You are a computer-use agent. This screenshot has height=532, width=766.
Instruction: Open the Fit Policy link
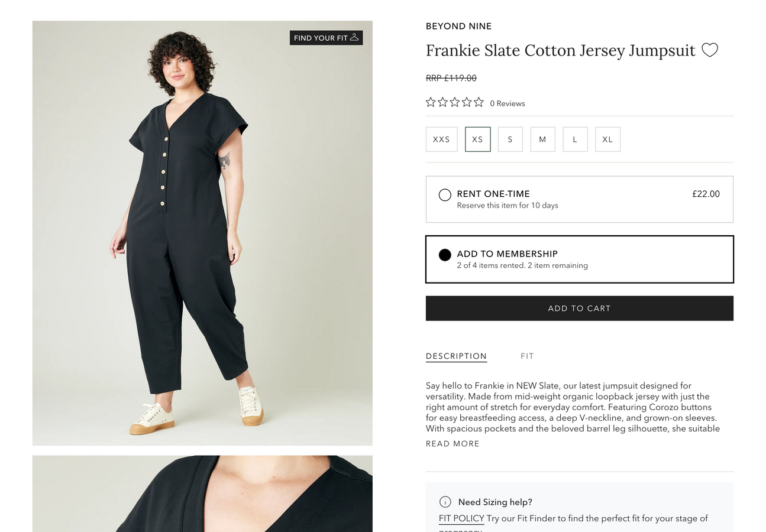(x=461, y=518)
